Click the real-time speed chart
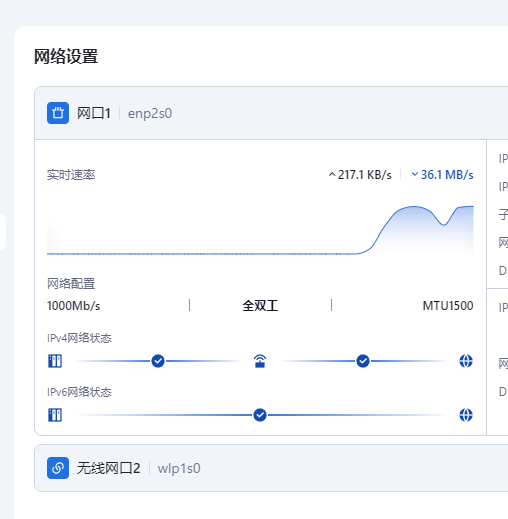The width and height of the screenshot is (508, 519). pyautogui.click(x=260, y=230)
